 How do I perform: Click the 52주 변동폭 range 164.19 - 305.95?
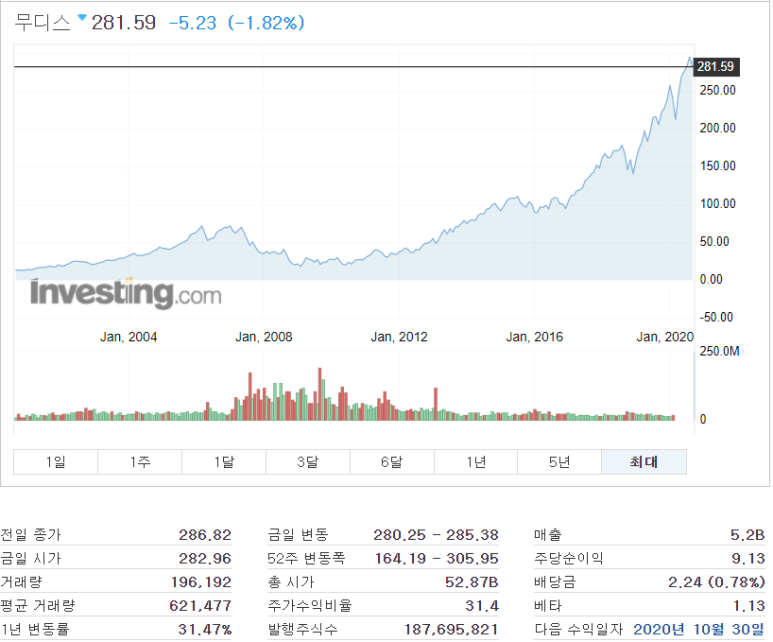click(x=436, y=559)
